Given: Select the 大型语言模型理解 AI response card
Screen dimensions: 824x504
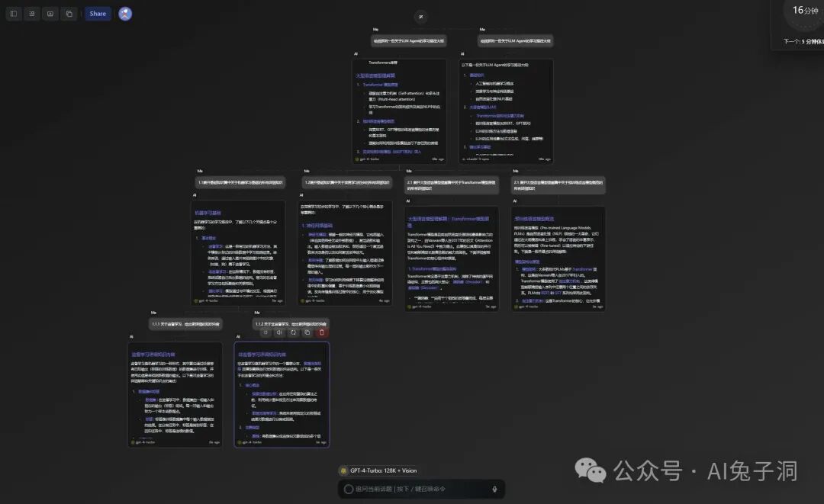Looking at the screenshot, I should [399, 111].
